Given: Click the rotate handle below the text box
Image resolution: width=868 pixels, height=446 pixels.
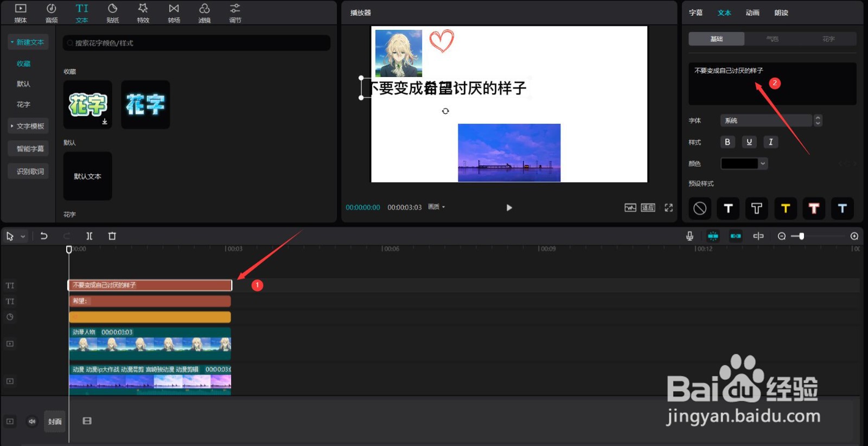Looking at the screenshot, I should point(445,111).
